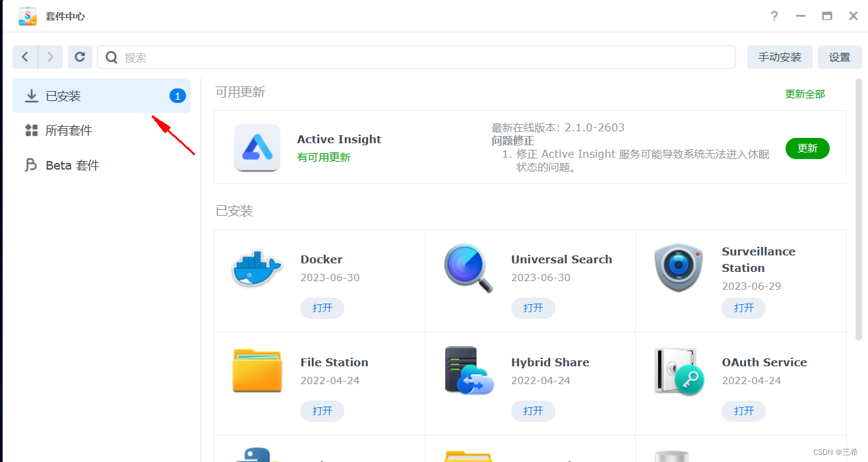Click the Docker whale icon
This screenshot has height=462, width=868.
257,269
